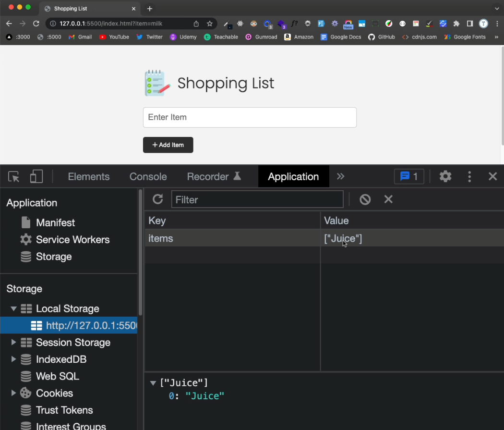Expand the Session Storage section
The width and height of the screenshot is (504, 430).
pos(13,343)
